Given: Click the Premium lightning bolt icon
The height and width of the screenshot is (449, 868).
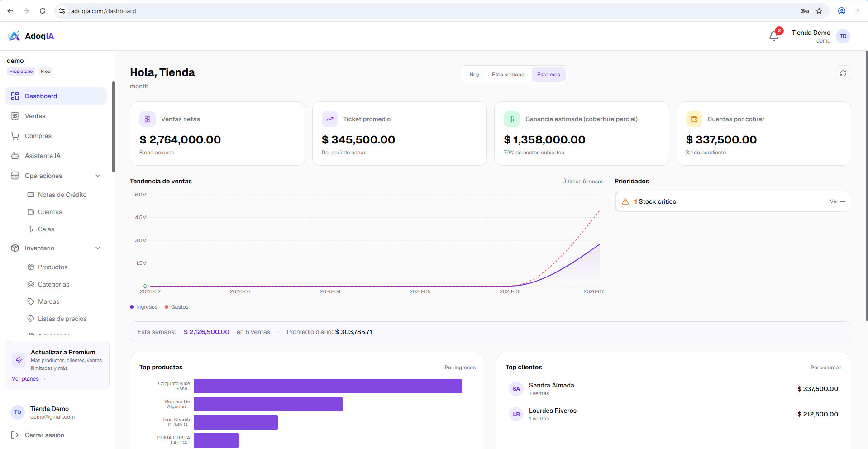Looking at the screenshot, I should [x=19, y=360].
